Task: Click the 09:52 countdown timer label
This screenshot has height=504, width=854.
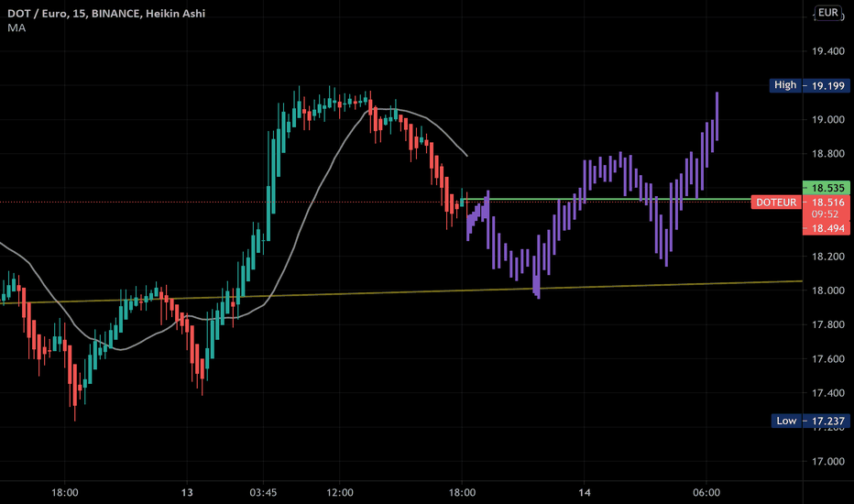Action: 825,214
